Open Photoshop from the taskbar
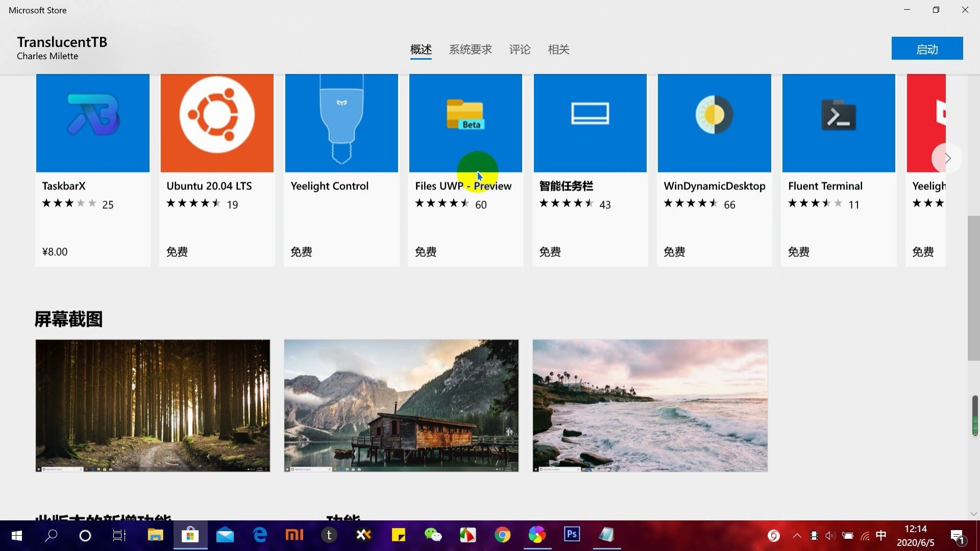Screen dimensions: 980x551 (x=572, y=535)
